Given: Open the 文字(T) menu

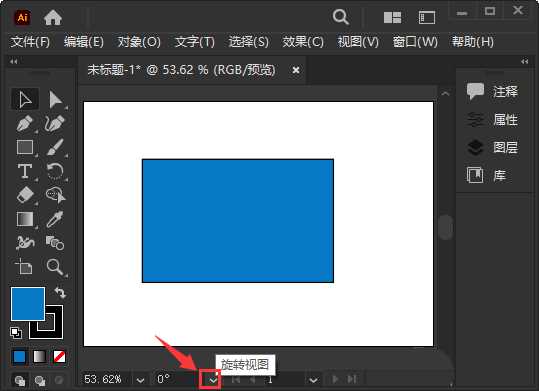Looking at the screenshot, I should tap(195, 42).
